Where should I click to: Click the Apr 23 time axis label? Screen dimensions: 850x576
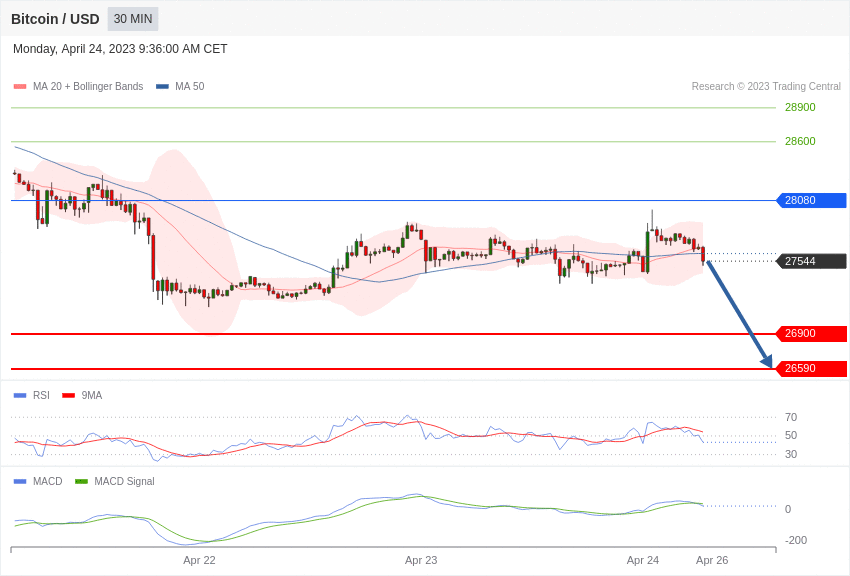[421, 560]
